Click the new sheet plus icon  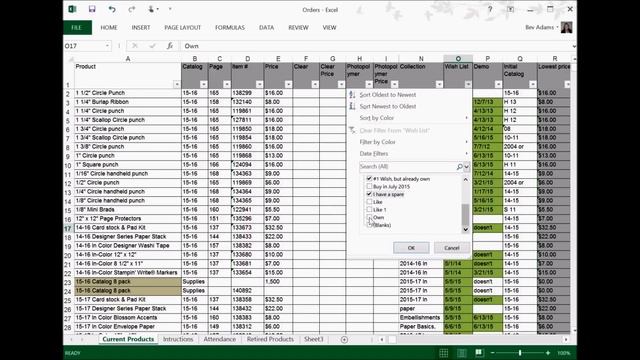tap(344, 340)
